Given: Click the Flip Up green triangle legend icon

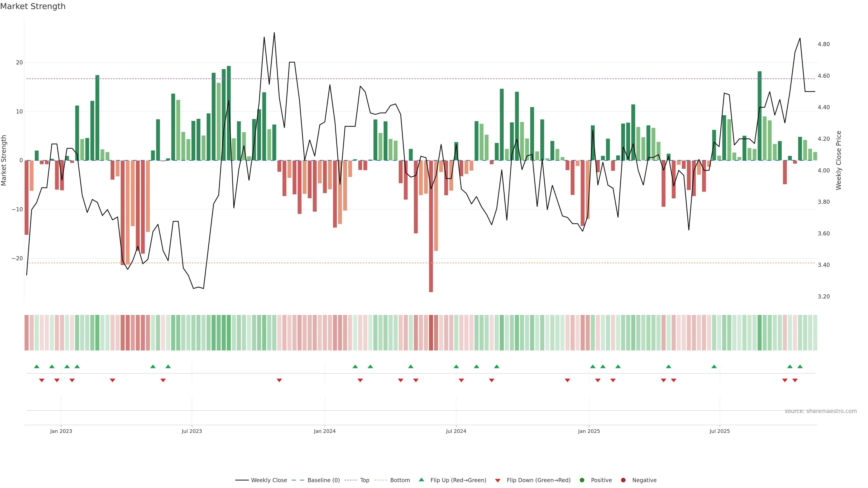Looking at the screenshot, I should [x=421, y=480].
